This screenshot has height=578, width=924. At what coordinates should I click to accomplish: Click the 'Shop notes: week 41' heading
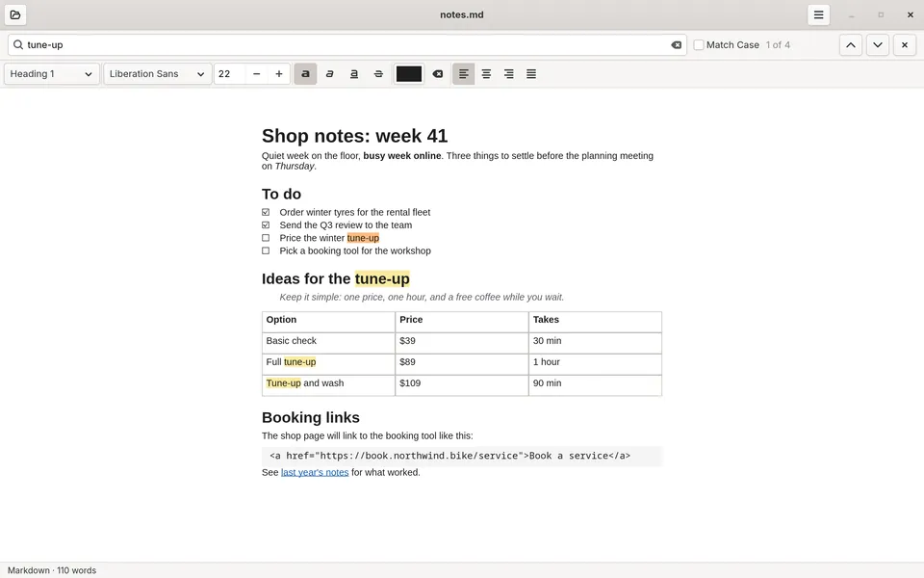(355, 136)
